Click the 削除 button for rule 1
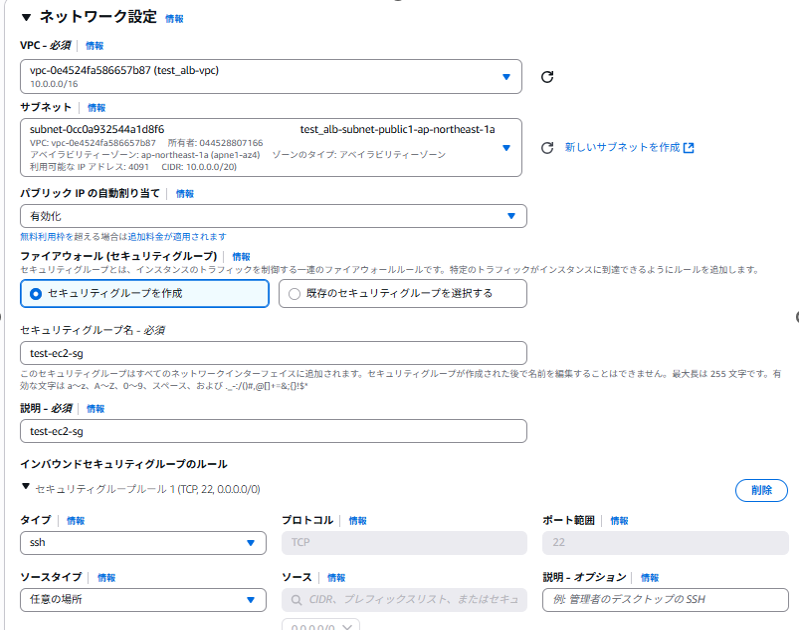This screenshot has width=799, height=630. coord(761,490)
